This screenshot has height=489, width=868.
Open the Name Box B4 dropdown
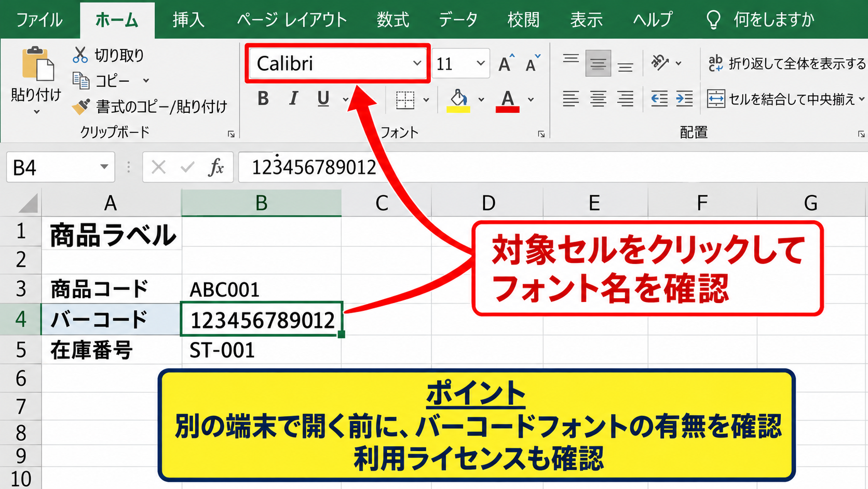coord(104,167)
